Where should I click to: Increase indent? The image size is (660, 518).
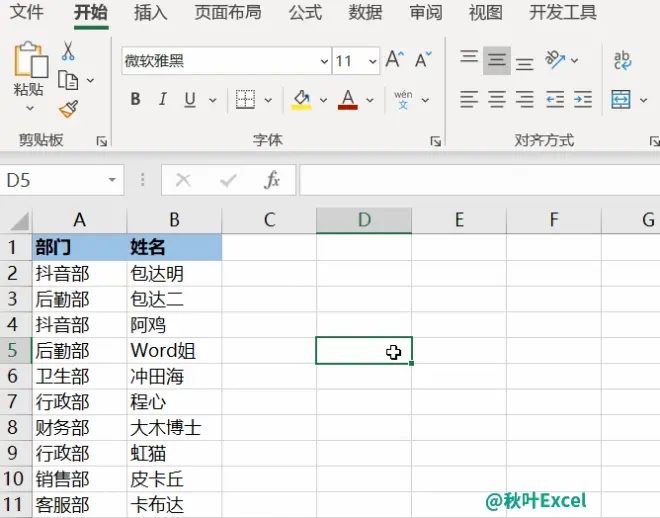(x=583, y=99)
